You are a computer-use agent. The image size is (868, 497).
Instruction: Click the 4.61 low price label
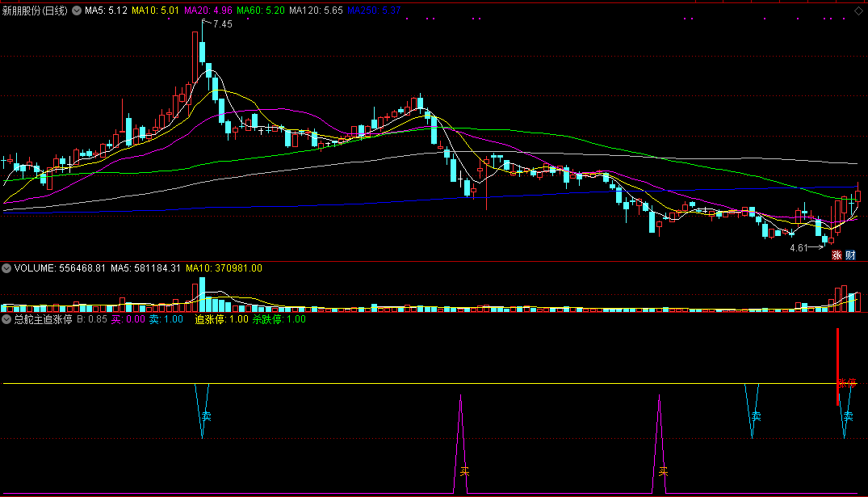[799, 248]
